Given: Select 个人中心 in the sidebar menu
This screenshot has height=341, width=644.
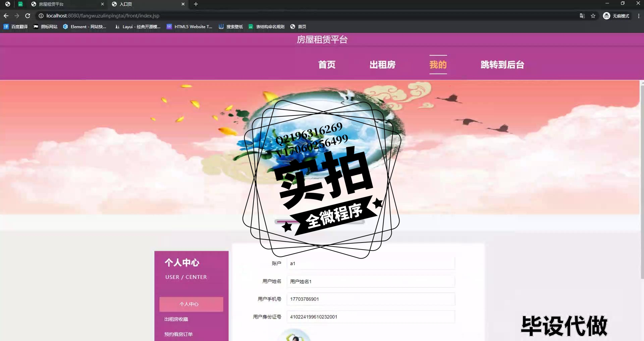Looking at the screenshot, I should coord(191,304).
